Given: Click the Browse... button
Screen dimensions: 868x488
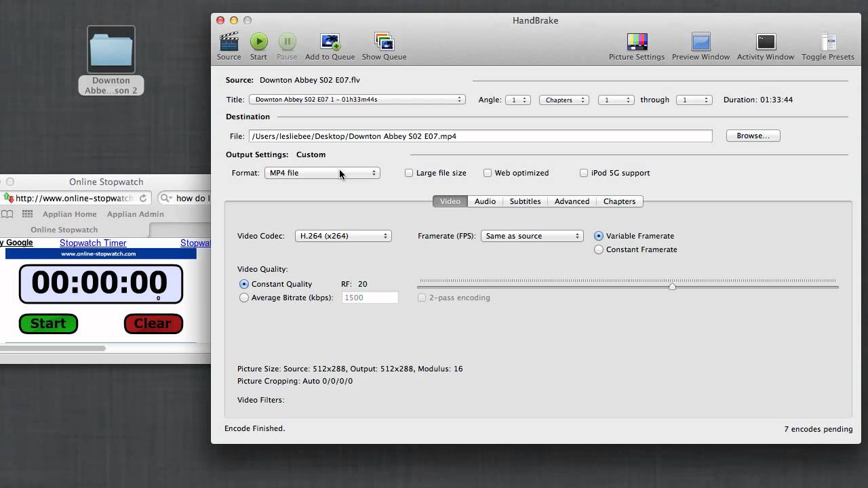Looking at the screenshot, I should (x=753, y=136).
